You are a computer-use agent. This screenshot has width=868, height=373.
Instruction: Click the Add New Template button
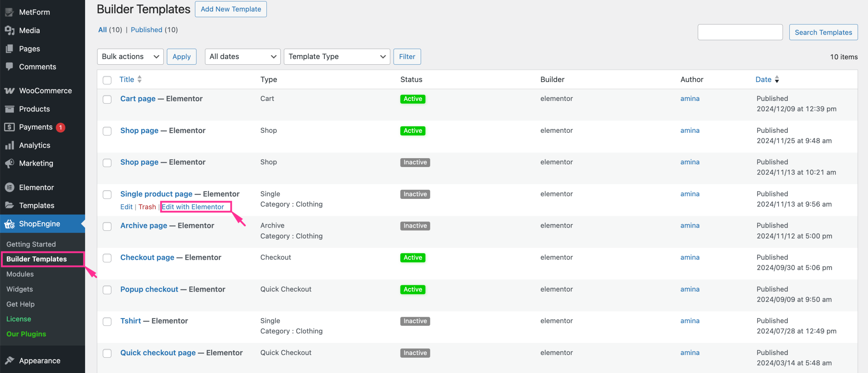[x=231, y=9]
